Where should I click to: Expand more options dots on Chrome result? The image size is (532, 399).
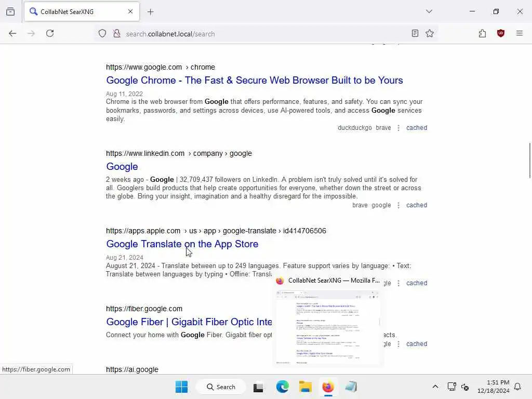[398, 128]
